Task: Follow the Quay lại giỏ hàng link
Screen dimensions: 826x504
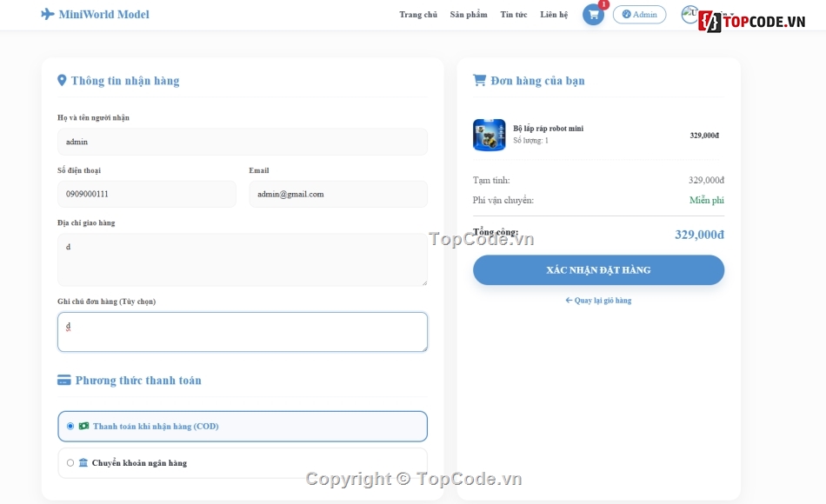Action: pyautogui.click(x=598, y=300)
